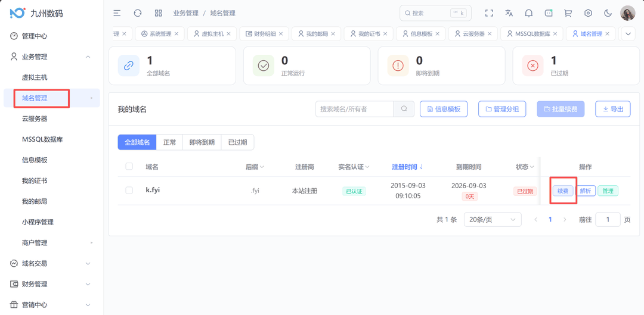Open the shopping cart icon
This screenshot has width=644, height=315.
568,13
